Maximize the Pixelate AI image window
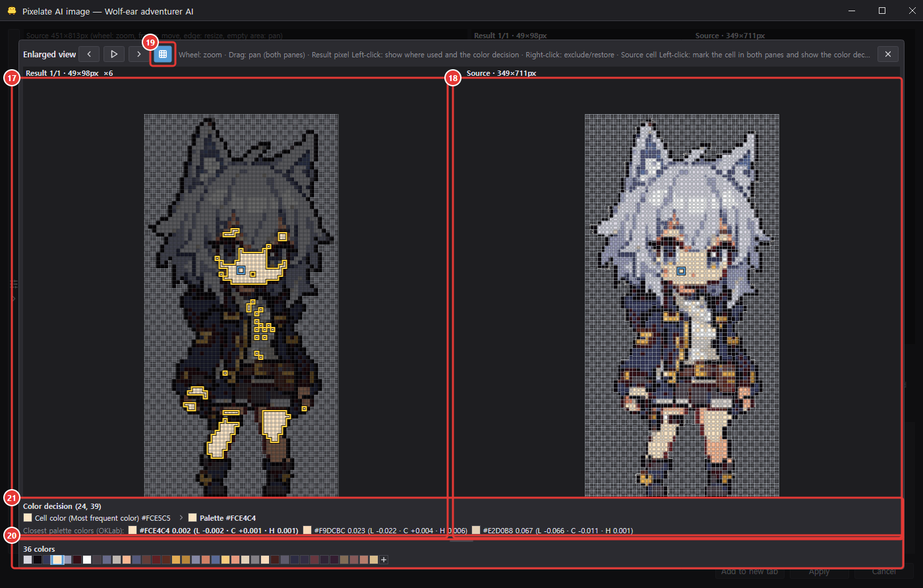The image size is (923, 588). click(882, 11)
